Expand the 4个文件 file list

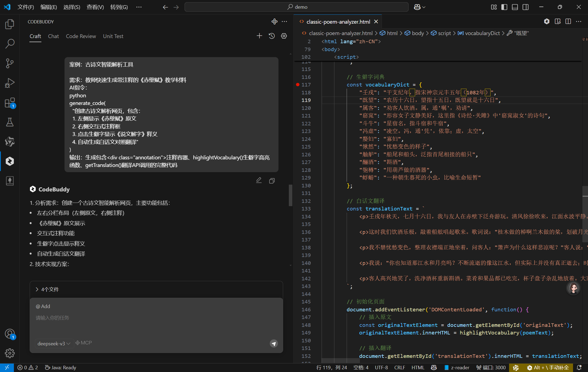click(47, 289)
